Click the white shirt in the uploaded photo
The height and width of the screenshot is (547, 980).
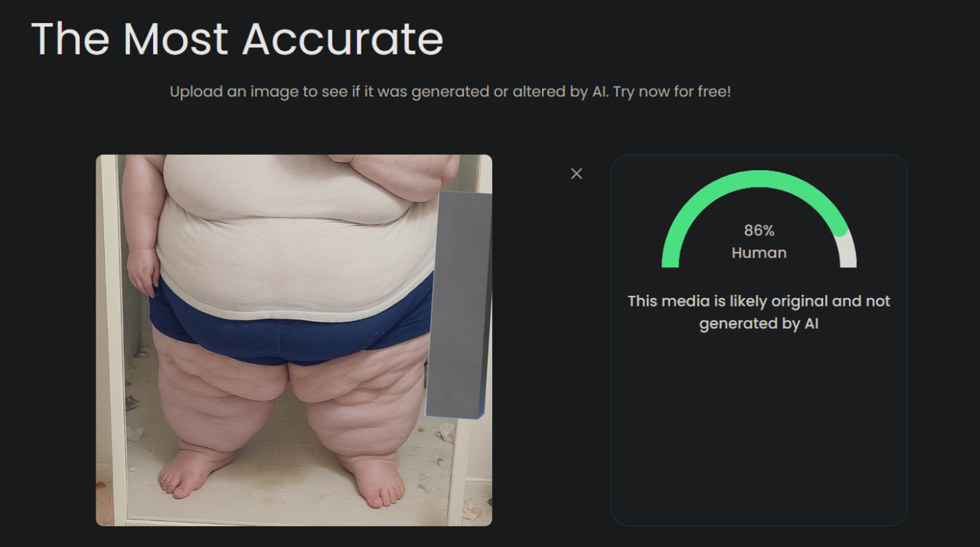pos(299,253)
